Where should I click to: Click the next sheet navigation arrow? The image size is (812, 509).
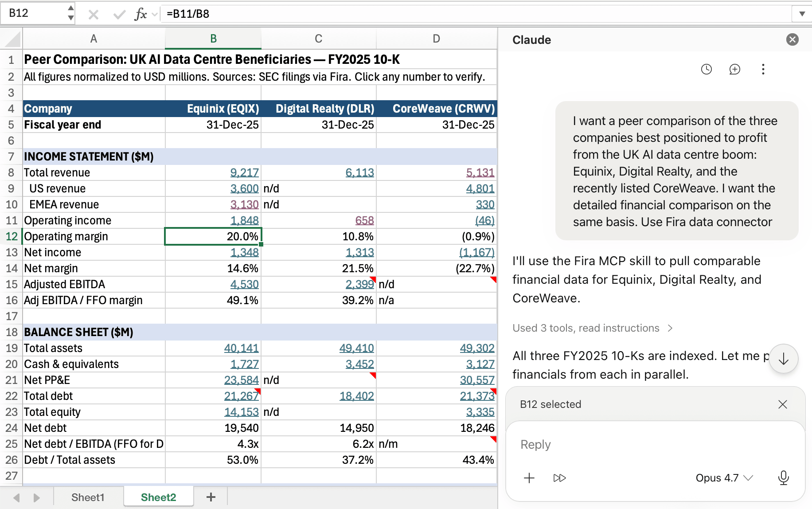[37, 497]
